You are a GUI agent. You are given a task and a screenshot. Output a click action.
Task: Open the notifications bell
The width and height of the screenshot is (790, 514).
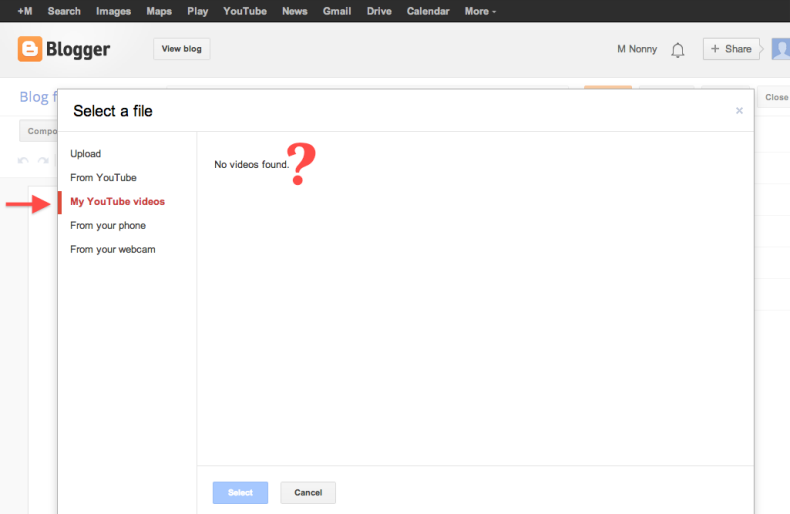(x=678, y=50)
